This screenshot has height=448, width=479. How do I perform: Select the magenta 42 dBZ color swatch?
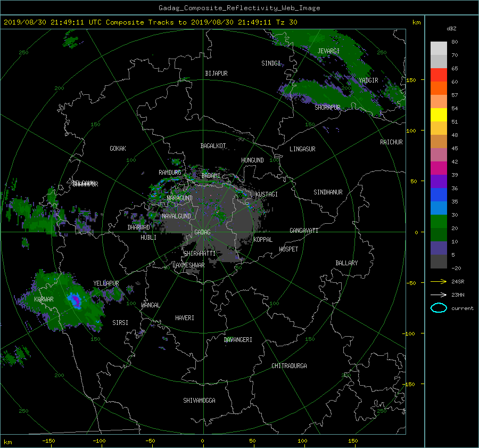[439, 168]
